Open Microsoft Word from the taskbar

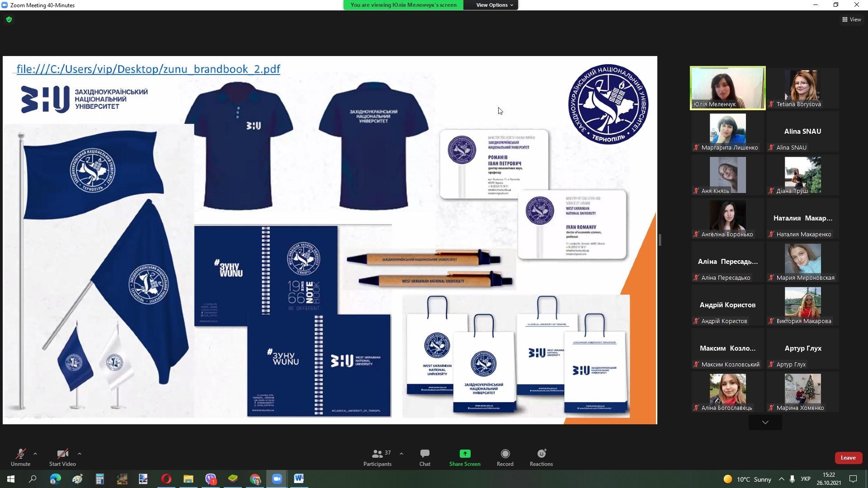299,479
